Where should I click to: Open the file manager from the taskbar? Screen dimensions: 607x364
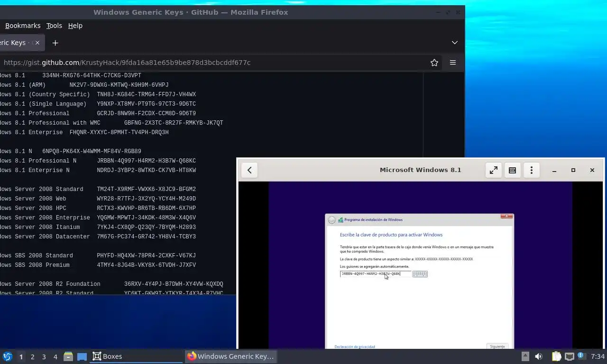coord(68,356)
